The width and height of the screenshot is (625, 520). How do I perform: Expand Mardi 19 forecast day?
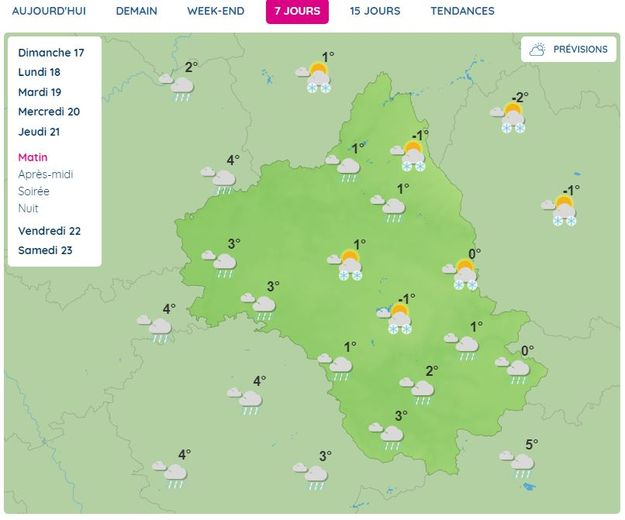pos(40,92)
